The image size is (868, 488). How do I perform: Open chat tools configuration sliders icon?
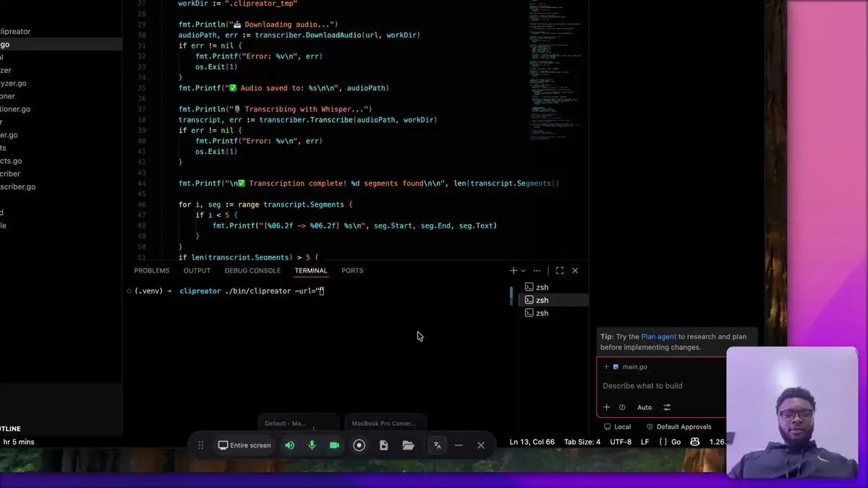click(667, 407)
